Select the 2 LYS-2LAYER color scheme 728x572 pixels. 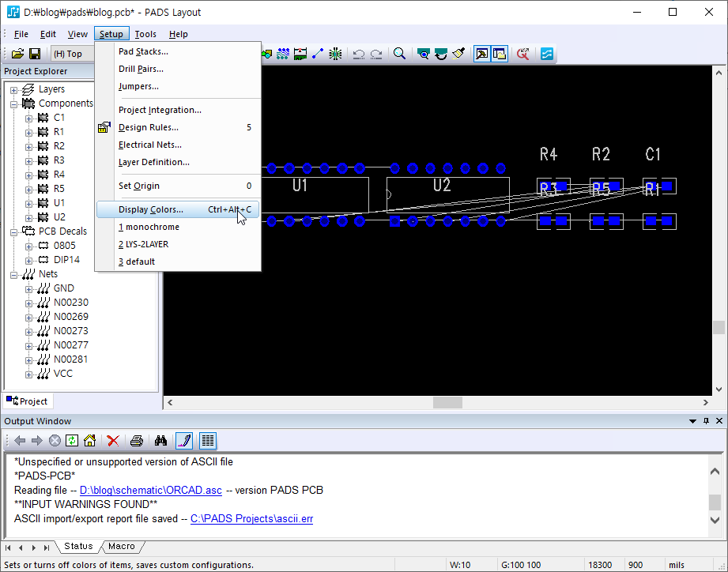(178, 244)
